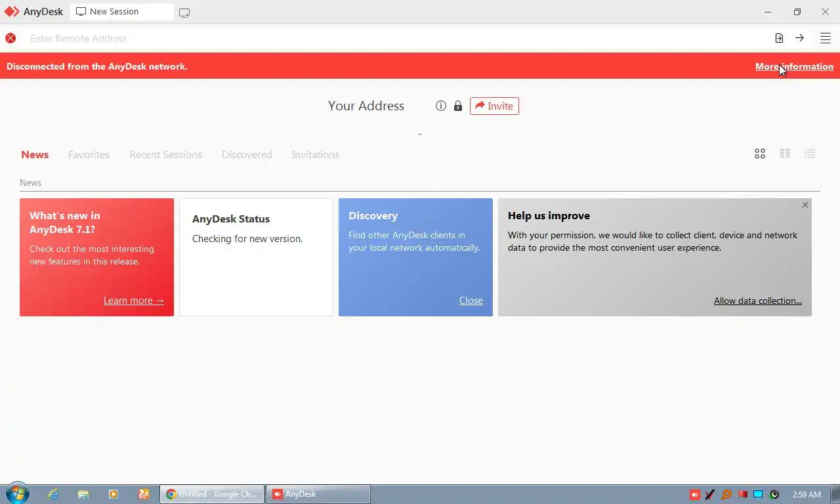
Task: Click the What's new in AnyDesk 7.1 heading
Action: pos(65,222)
